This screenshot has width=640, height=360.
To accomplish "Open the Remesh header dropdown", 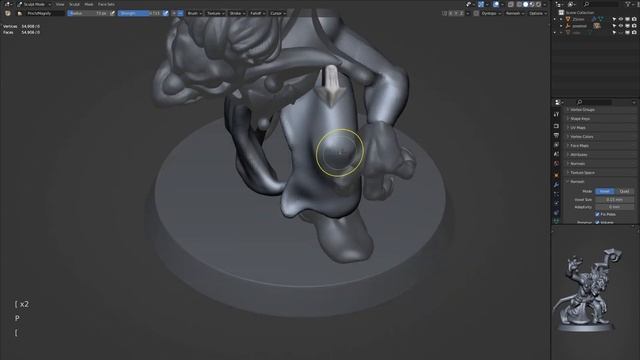I will click(515, 13).
